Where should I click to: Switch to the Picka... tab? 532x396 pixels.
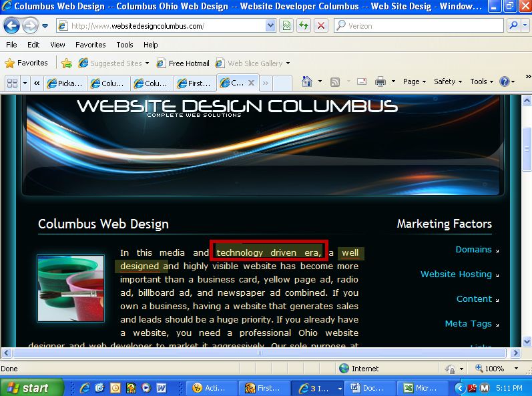tap(65, 83)
